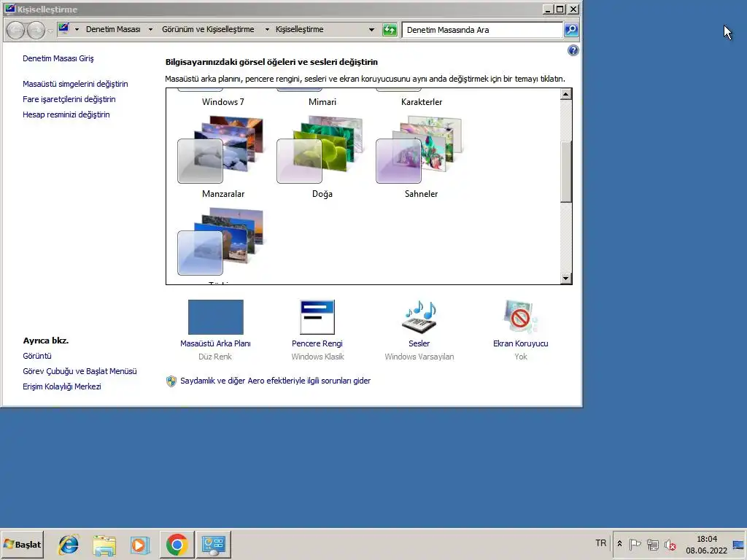
Task: Click the shield icon beside Aero link
Action: [x=171, y=381]
